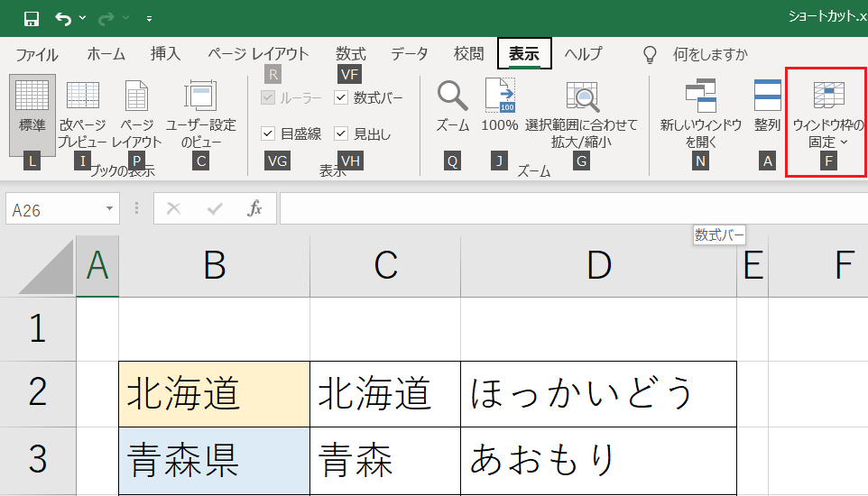Switch to the 数式 tab
The width and height of the screenshot is (868, 496).
point(350,54)
